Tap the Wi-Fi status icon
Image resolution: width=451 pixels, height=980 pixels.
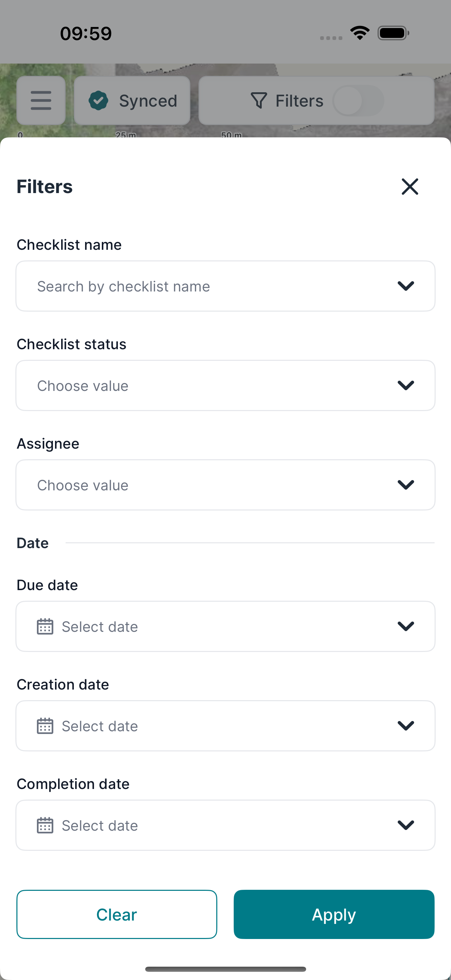point(360,33)
